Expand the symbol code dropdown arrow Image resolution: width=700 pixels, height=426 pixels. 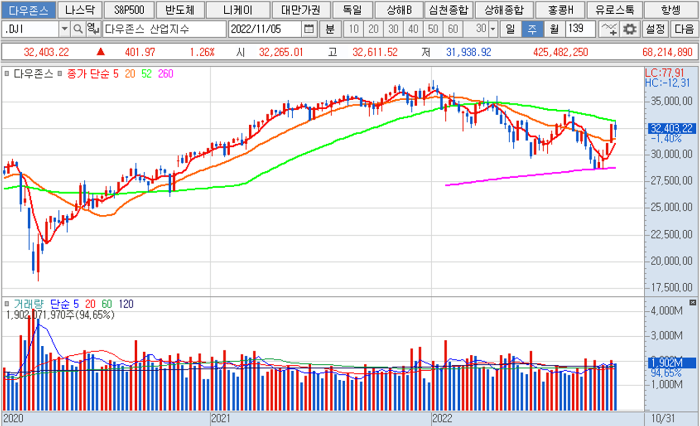pyautogui.click(x=65, y=29)
